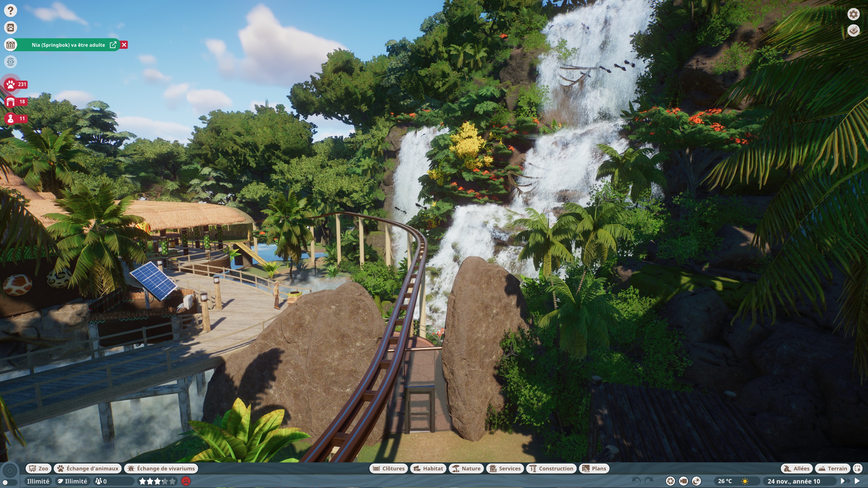Open the Clôtures build tab
Image resolution: width=868 pixels, height=488 pixels.
coord(389,468)
